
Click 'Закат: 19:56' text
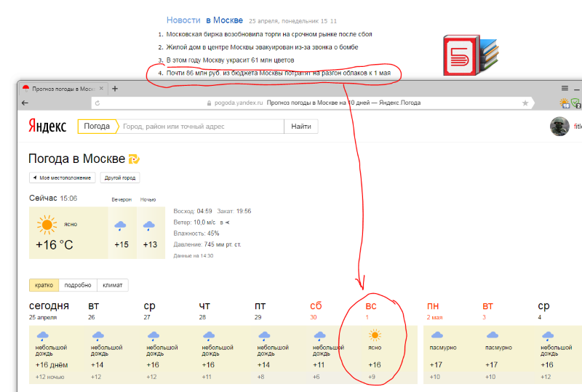234,211
